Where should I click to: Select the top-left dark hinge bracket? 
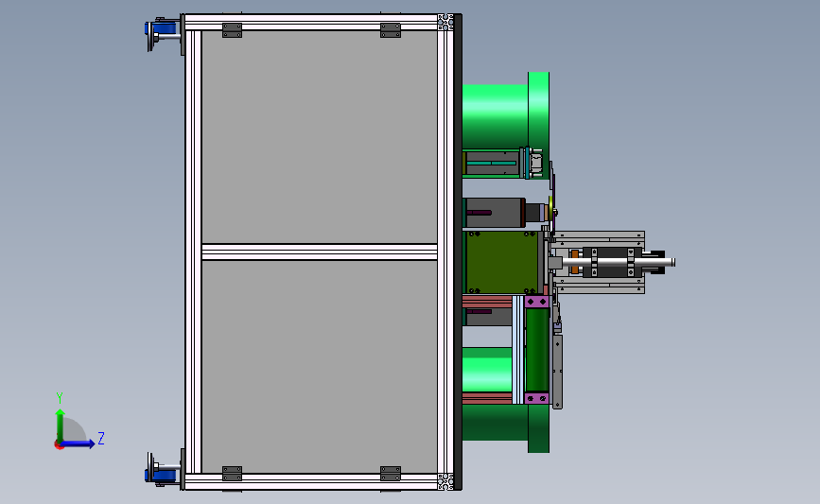click(x=233, y=30)
